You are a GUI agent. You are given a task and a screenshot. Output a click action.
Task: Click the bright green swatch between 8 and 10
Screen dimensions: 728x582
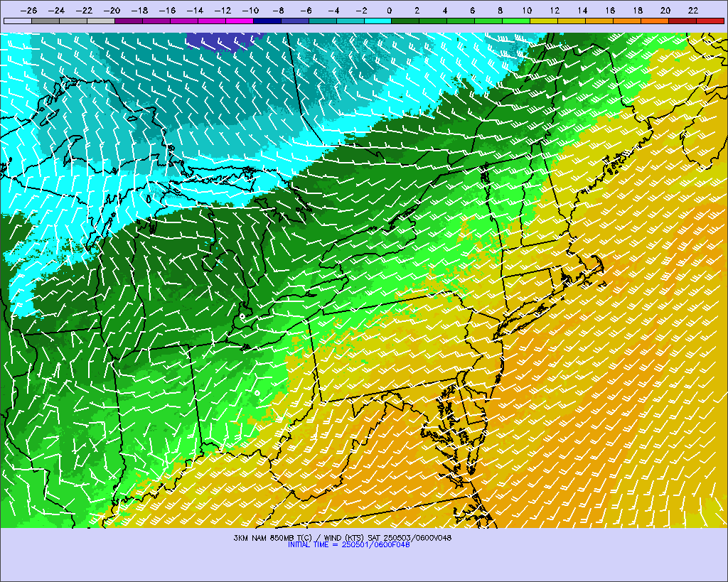tap(516, 21)
